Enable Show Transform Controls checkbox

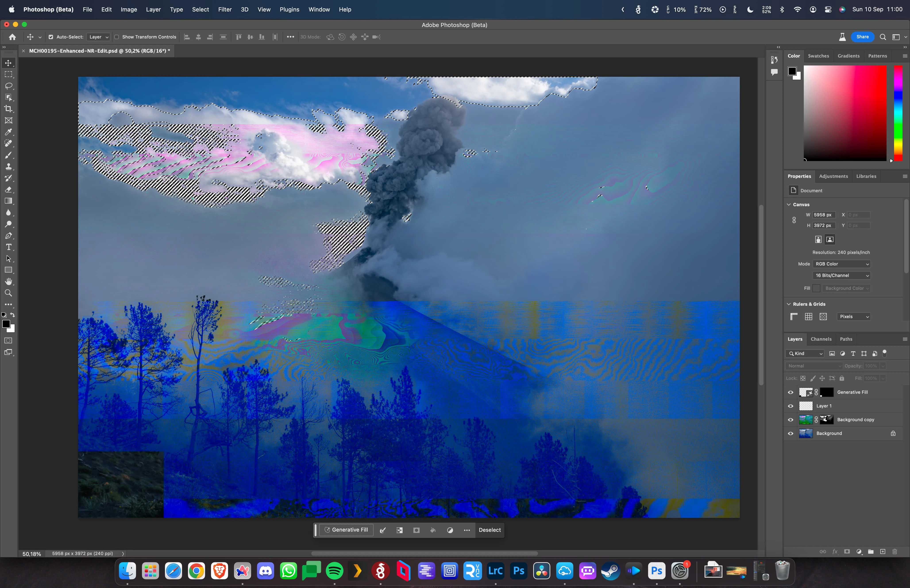point(117,37)
